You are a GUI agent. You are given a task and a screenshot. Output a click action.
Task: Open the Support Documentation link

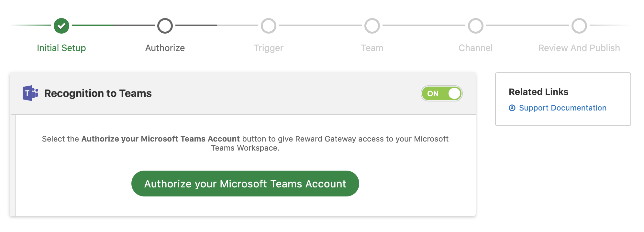click(563, 108)
